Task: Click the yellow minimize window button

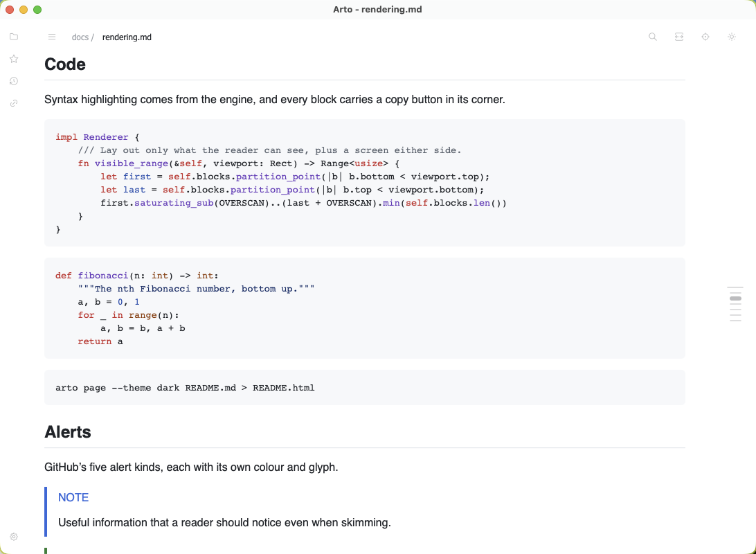Action: [23, 10]
